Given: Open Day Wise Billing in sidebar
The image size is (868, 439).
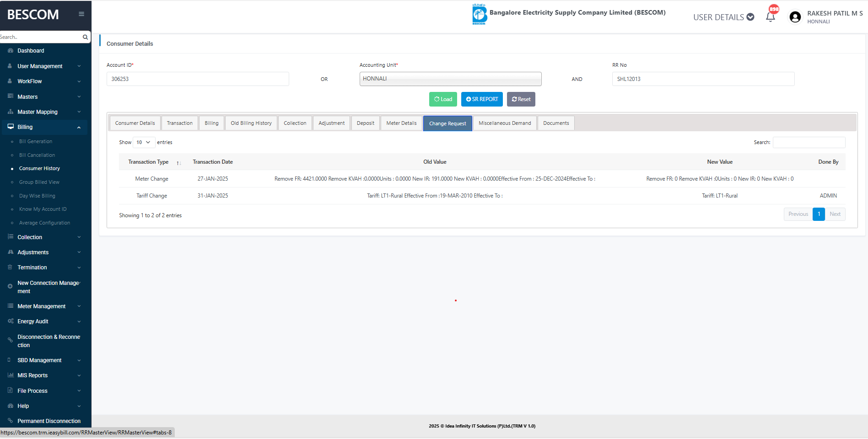Looking at the screenshot, I should pos(37,196).
